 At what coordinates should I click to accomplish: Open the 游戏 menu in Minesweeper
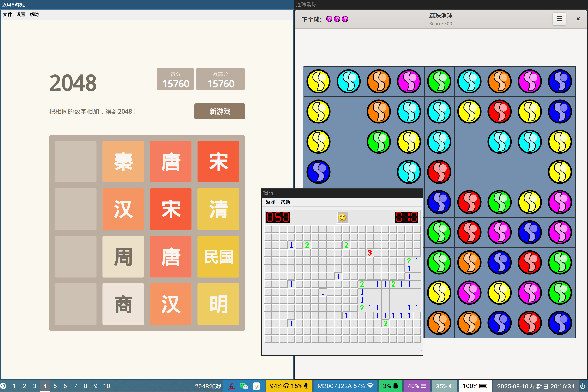pos(270,202)
